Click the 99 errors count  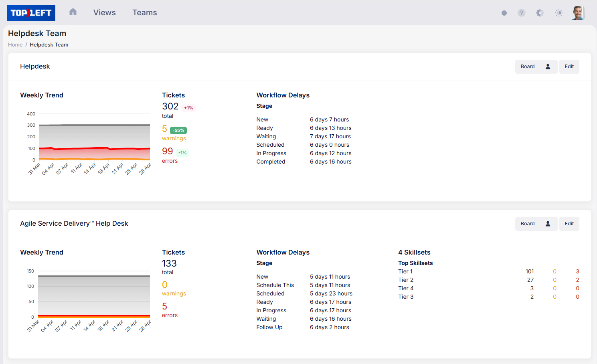coord(168,151)
